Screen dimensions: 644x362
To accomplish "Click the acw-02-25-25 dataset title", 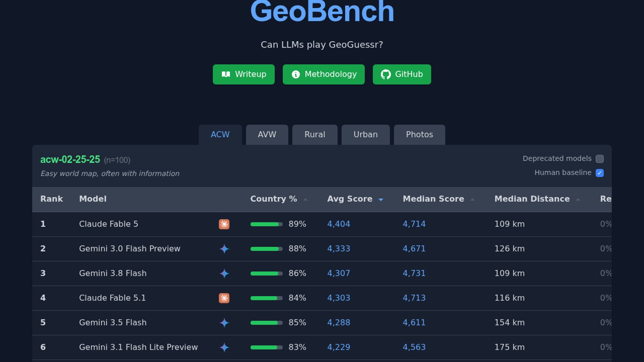I will pyautogui.click(x=70, y=160).
